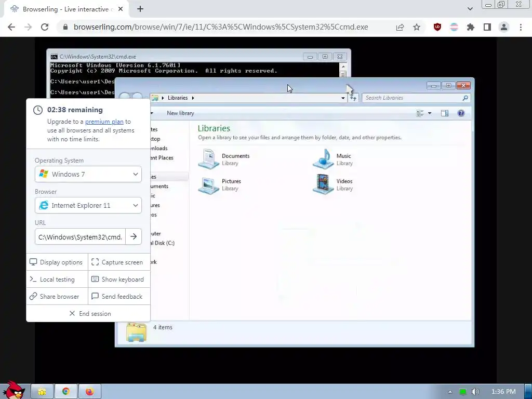This screenshot has height=399, width=532.
Task: Focus the Search Libraries field
Action: 416,98
